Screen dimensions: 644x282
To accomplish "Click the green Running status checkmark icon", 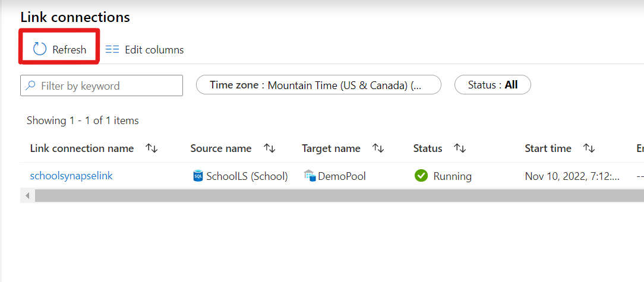I will (421, 176).
